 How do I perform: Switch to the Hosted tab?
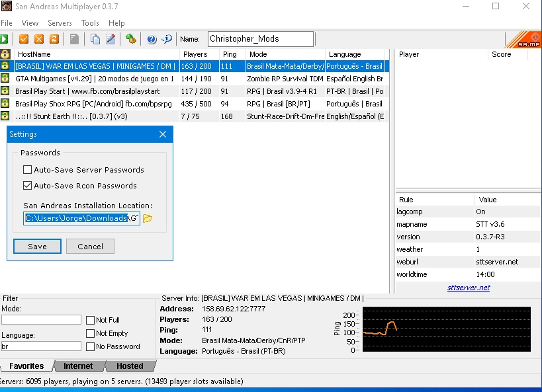pos(130,366)
